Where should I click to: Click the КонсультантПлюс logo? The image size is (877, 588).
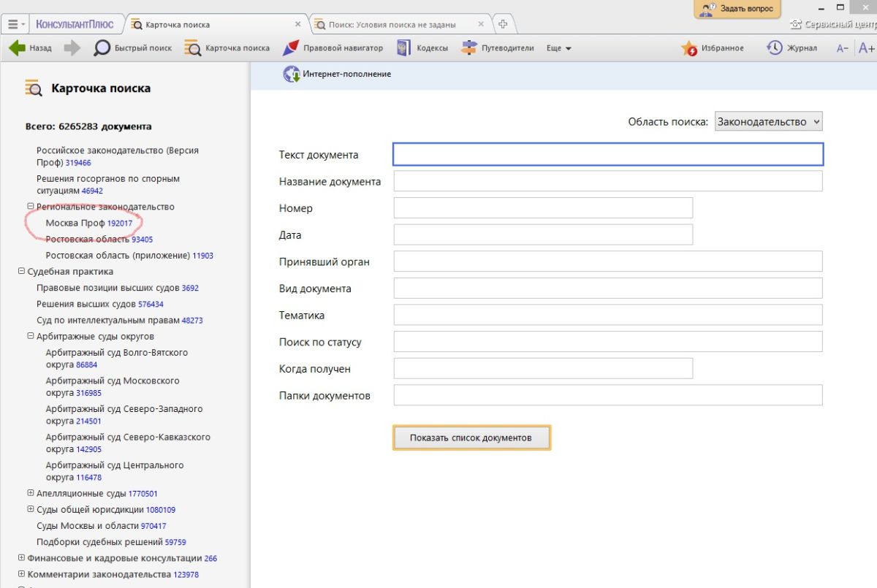(x=75, y=24)
